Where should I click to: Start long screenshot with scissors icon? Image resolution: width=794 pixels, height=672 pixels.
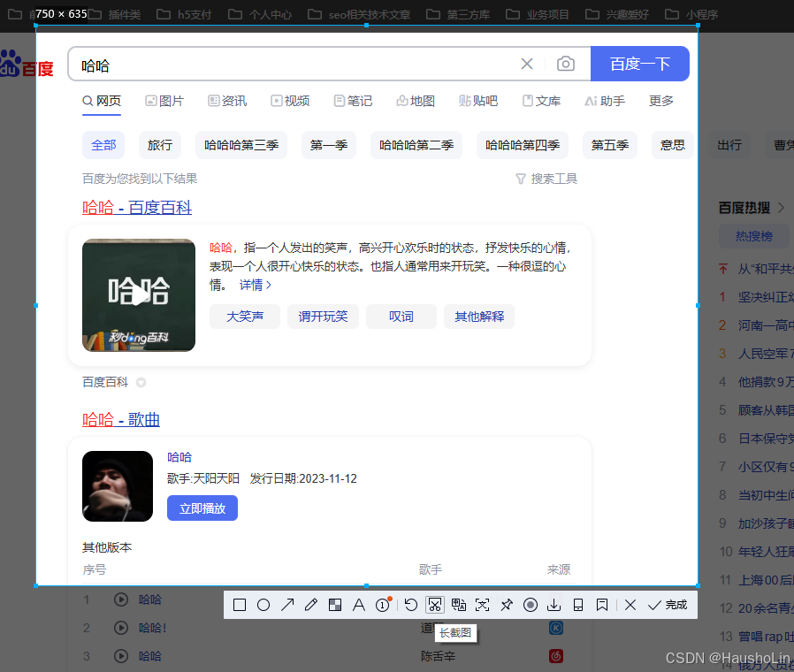(x=434, y=605)
